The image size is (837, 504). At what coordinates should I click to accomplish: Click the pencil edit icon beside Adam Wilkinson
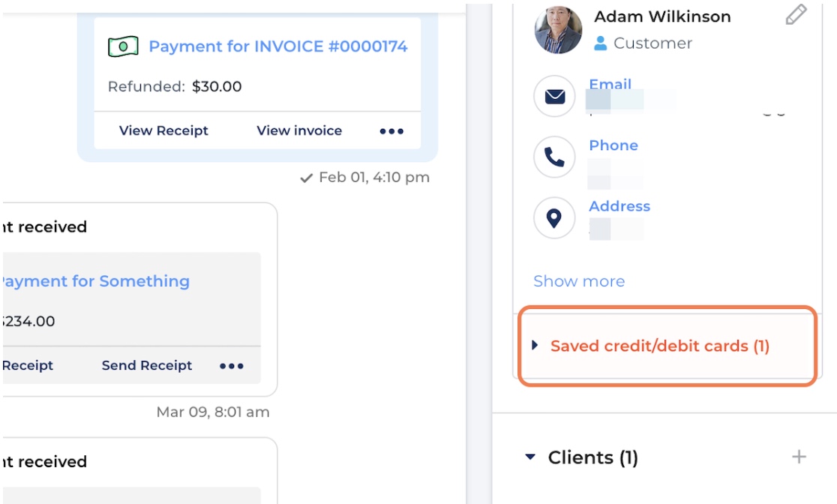click(796, 14)
